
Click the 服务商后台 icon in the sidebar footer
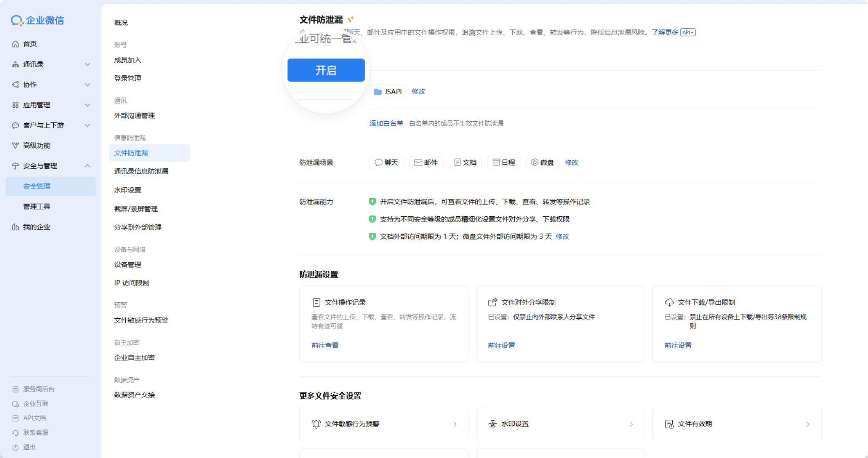pyautogui.click(x=16, y=389)
